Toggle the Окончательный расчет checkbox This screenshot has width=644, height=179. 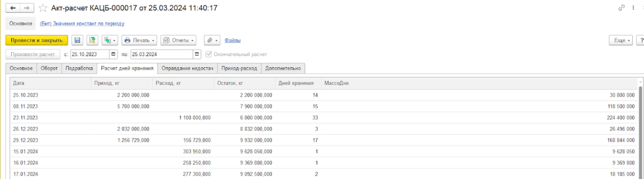pos(208,54)
